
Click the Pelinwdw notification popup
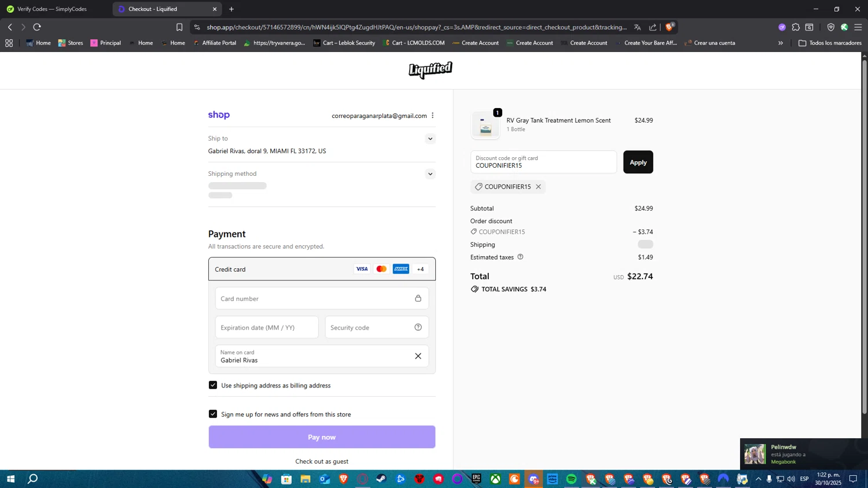804,454
